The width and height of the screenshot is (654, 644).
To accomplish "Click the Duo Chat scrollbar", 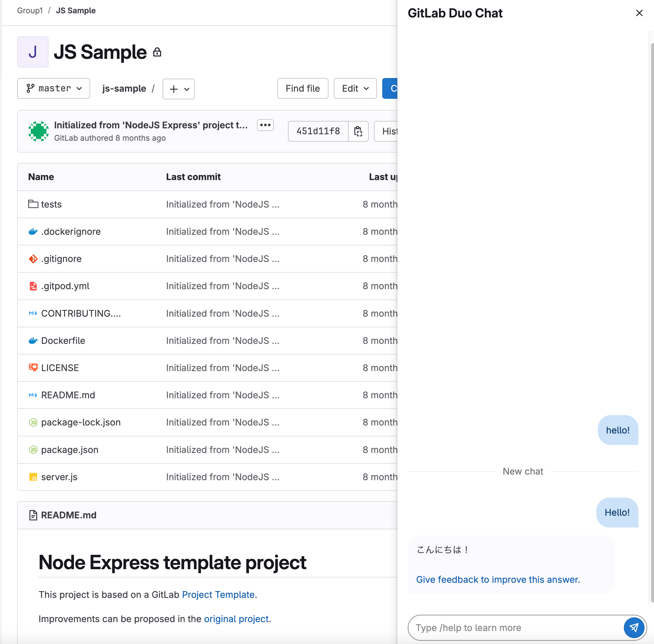I will click(x=652, y=321).
